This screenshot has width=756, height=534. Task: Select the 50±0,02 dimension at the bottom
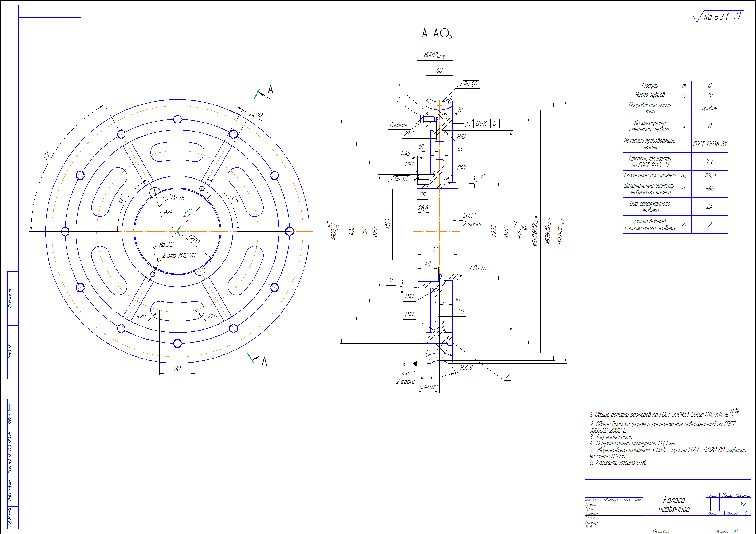428,388
